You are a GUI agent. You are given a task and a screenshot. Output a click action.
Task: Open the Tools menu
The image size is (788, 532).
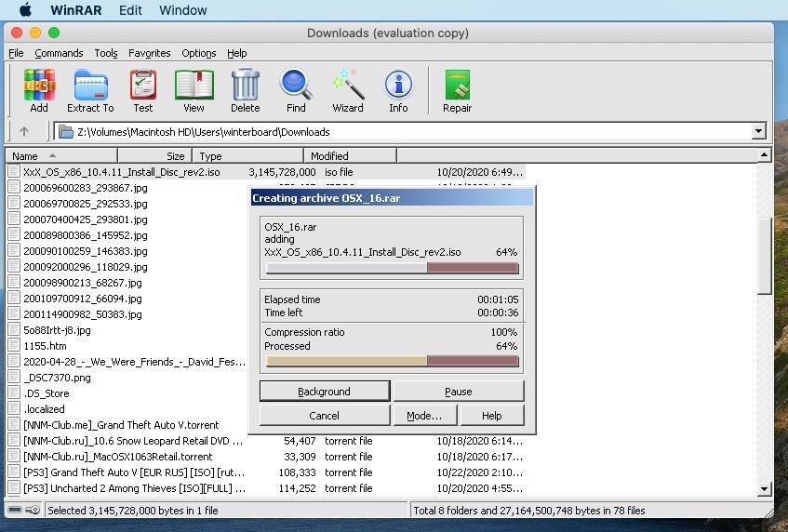coord(106,53)
